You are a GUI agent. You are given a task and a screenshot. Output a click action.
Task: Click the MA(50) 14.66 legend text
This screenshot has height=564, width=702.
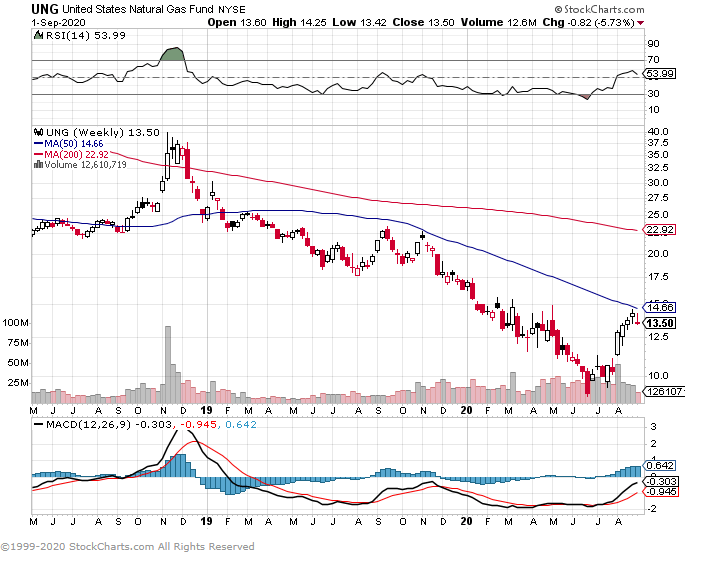point(73,144)
